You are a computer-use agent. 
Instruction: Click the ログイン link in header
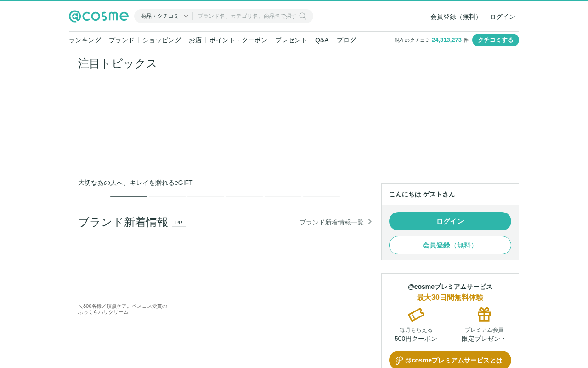pos(503,17)
